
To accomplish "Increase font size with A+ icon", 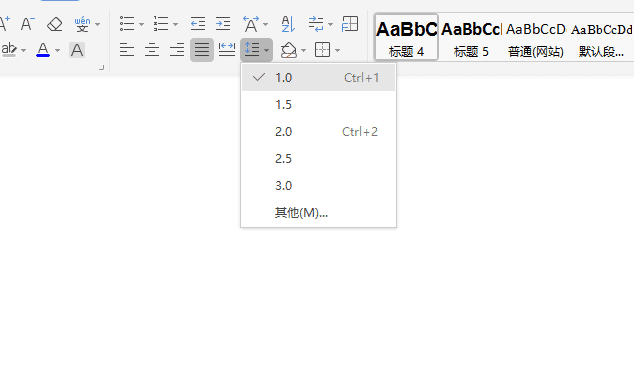I will point(4,24).
